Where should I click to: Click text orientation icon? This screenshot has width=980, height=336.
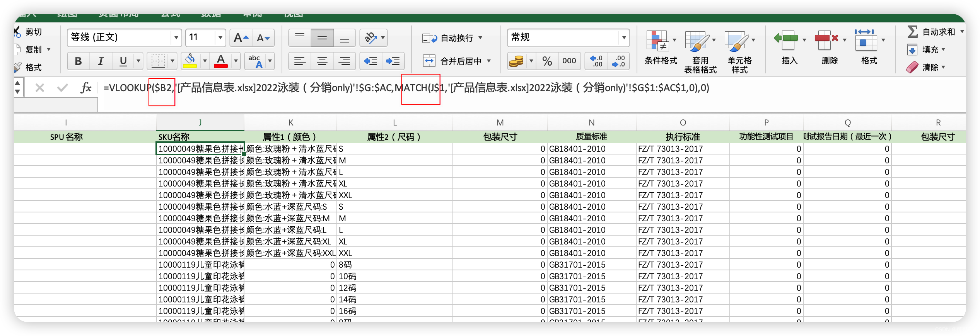[371, 37]
